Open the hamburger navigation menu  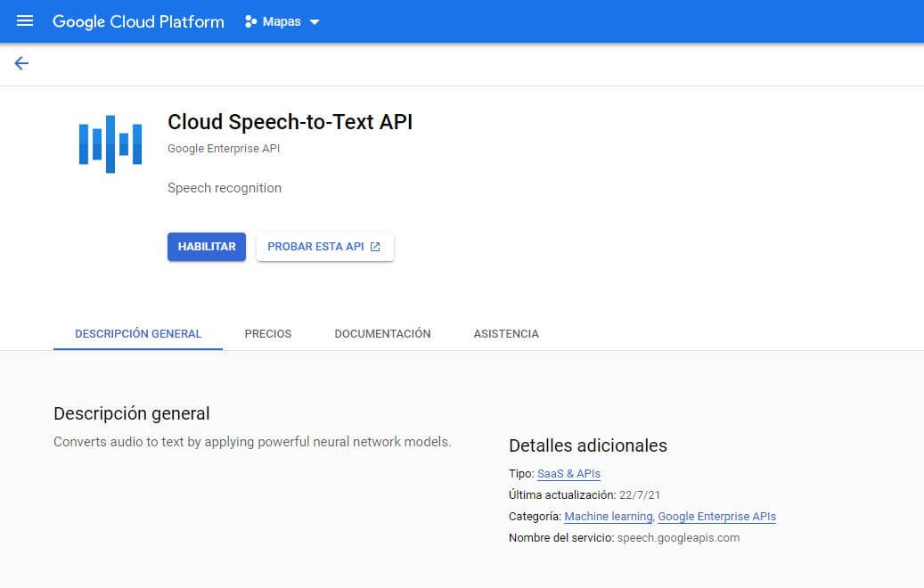click(x=25, y=21)
